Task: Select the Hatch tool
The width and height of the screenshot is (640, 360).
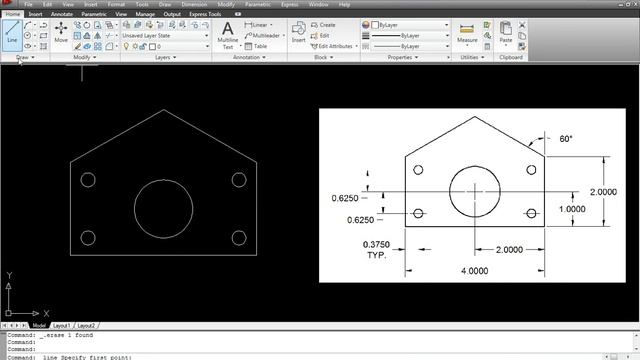Action: pos(44,46)
